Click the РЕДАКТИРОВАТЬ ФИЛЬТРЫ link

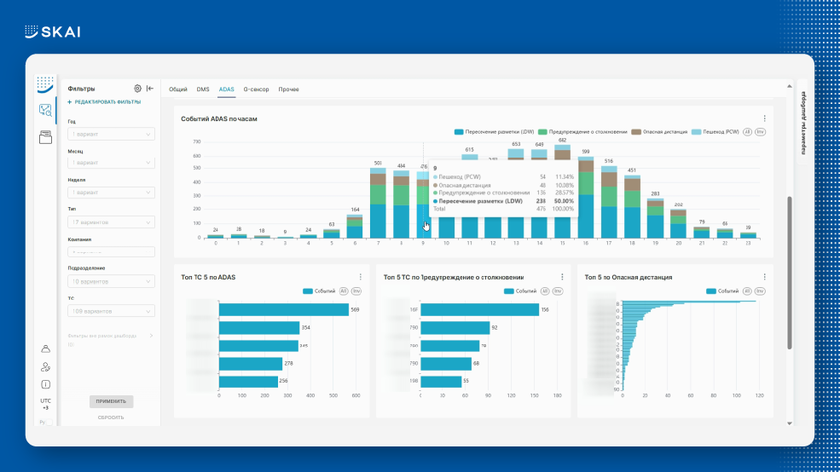[x=104, y=102]
